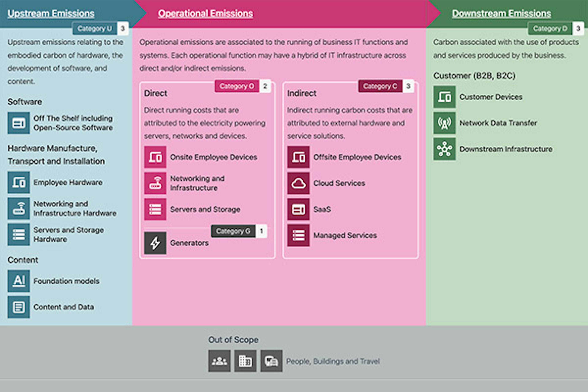The height and width of the screenshot is (392, 588).
Task: Click the Category D badge
Action: tap(550, 29)
